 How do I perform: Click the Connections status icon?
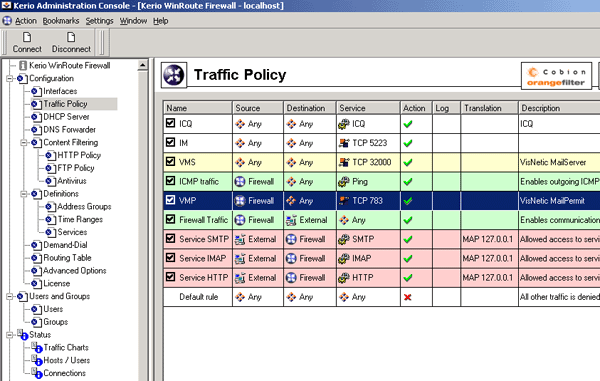37,373
